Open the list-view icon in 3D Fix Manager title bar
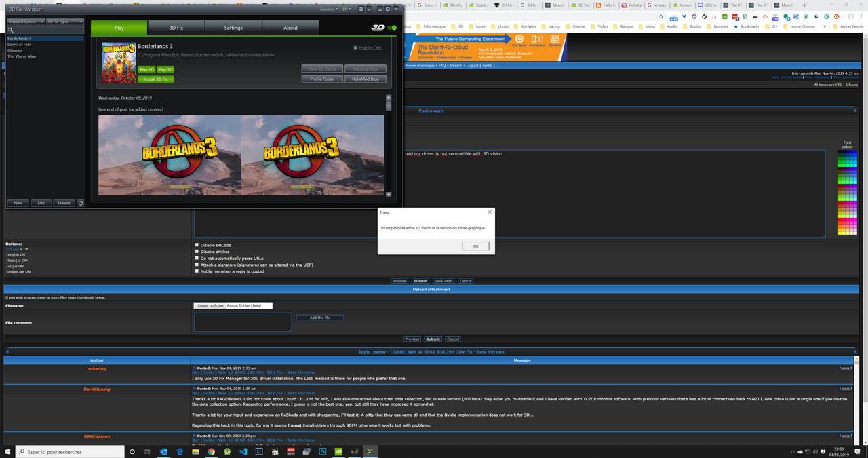 tap(361, 9)
